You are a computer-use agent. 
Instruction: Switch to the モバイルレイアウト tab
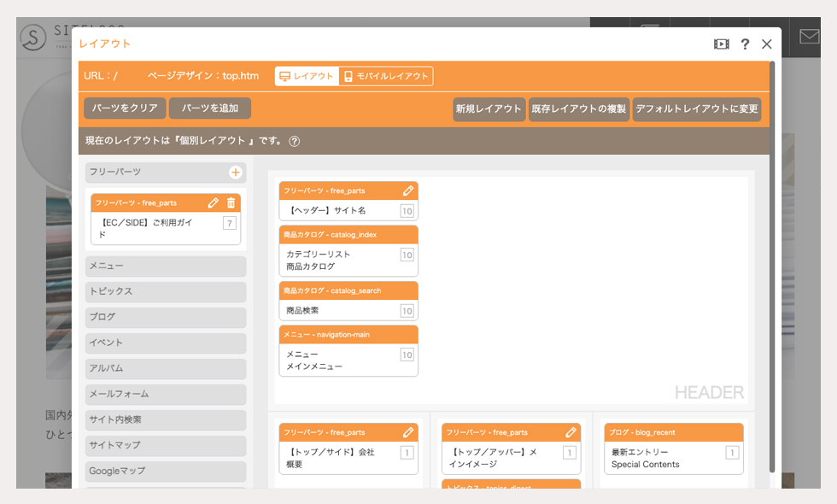click(389, 76)
